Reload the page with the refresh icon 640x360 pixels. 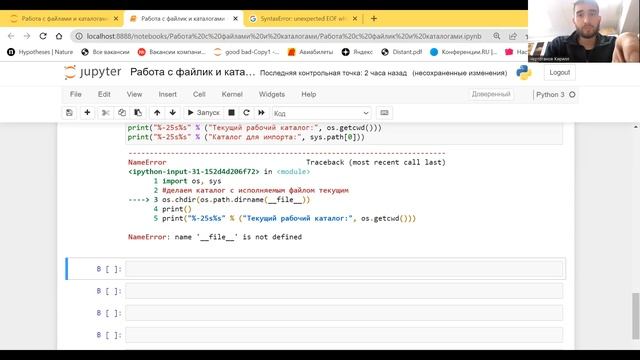point(43,36)
